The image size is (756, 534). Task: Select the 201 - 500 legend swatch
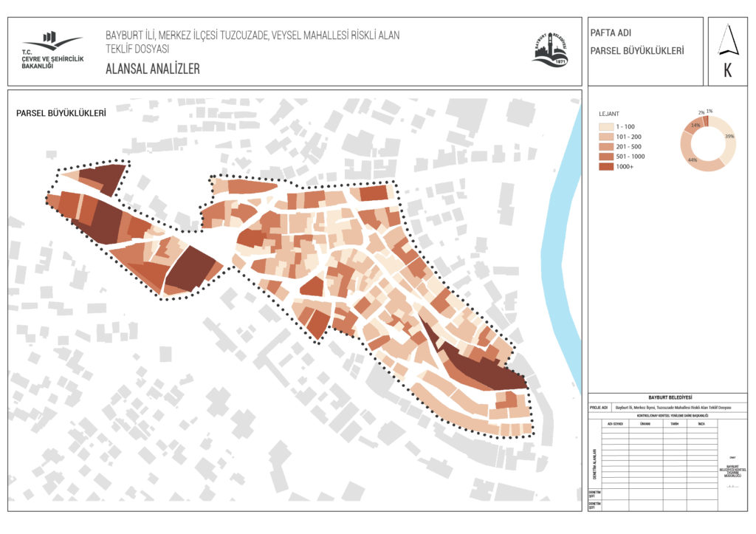coord(608,147)
